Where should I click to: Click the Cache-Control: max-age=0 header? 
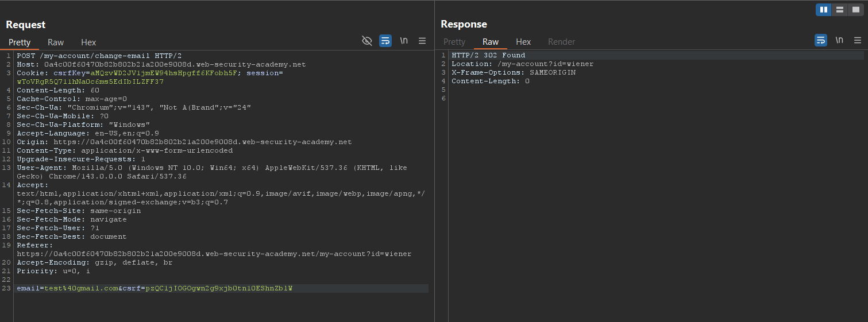pos(72,99)
